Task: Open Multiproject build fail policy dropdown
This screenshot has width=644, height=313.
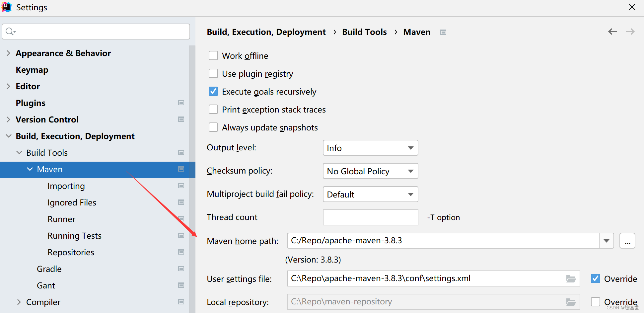Action: click(370, 194)
